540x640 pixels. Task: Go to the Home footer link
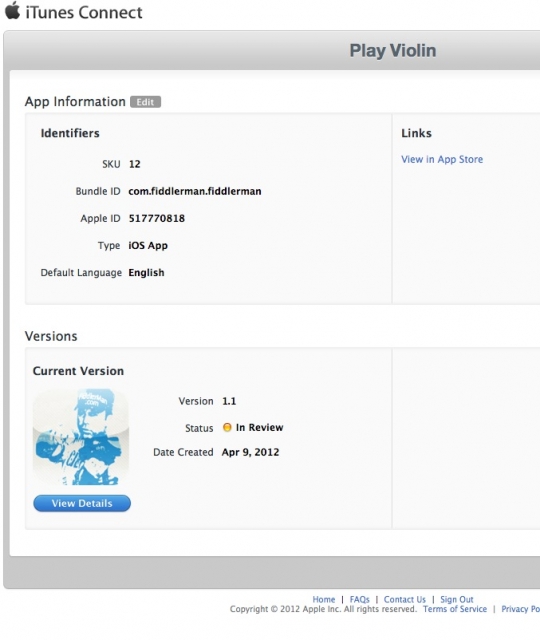[324, 599]
